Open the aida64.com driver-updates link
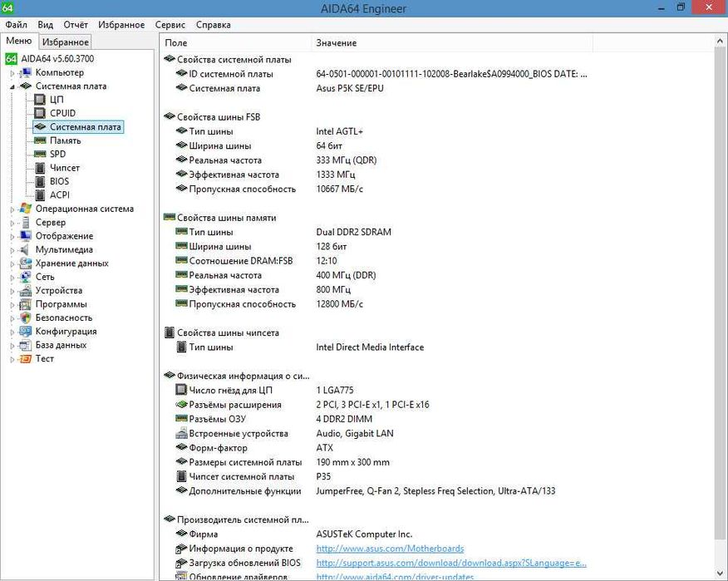 (x=395, y=577)
